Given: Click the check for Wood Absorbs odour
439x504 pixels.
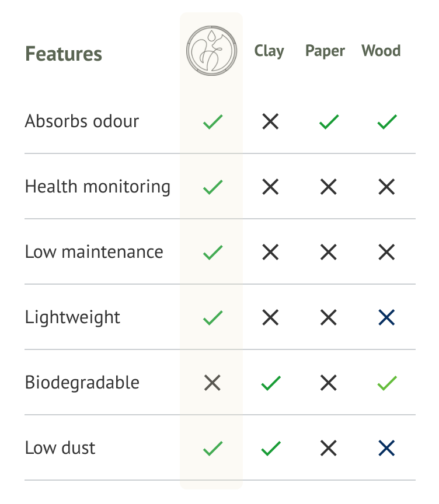Looking at the screenshot, I should click(387, 122).
